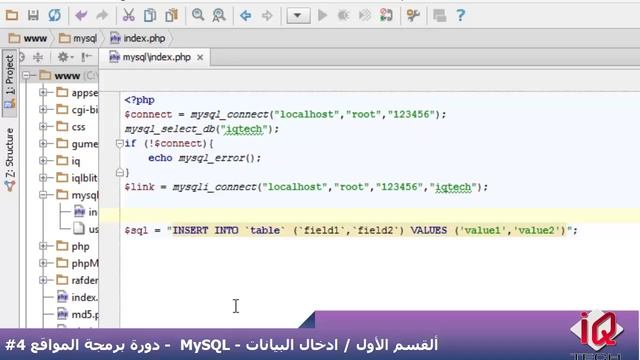The image size is (640, 360).
Task: Collapse the www root folder
Action: [27, 76]
